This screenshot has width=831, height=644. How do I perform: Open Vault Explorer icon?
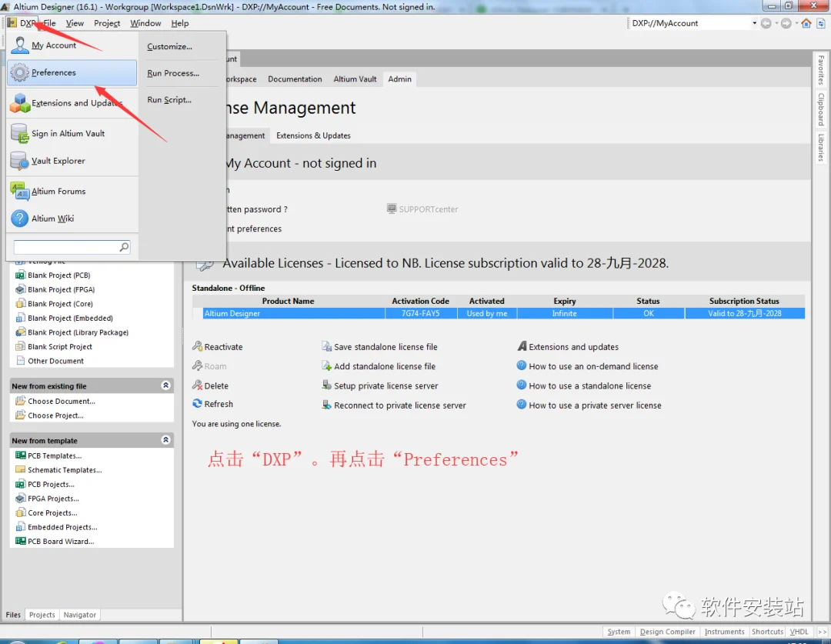point(20,161)
